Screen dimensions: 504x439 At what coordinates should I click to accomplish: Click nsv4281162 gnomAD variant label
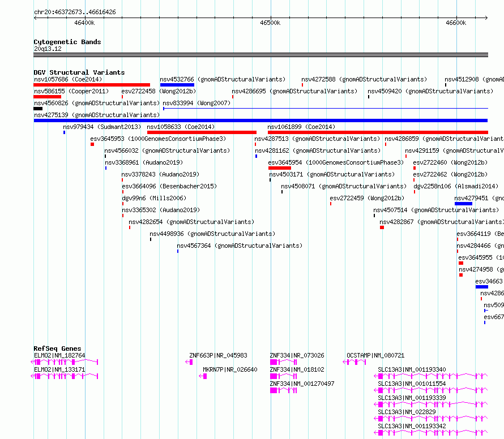tap(318, 150)
